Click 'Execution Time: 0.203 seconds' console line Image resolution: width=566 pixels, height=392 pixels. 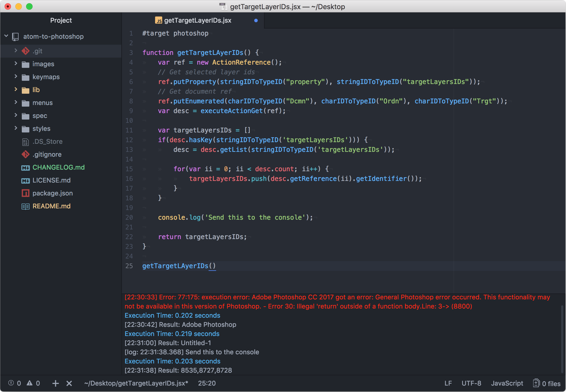(172, 361)
